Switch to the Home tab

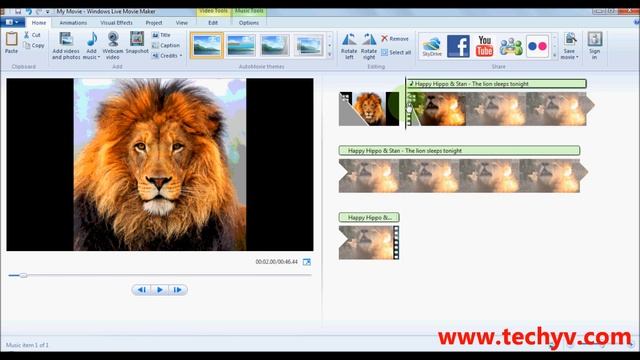(39, 23)
